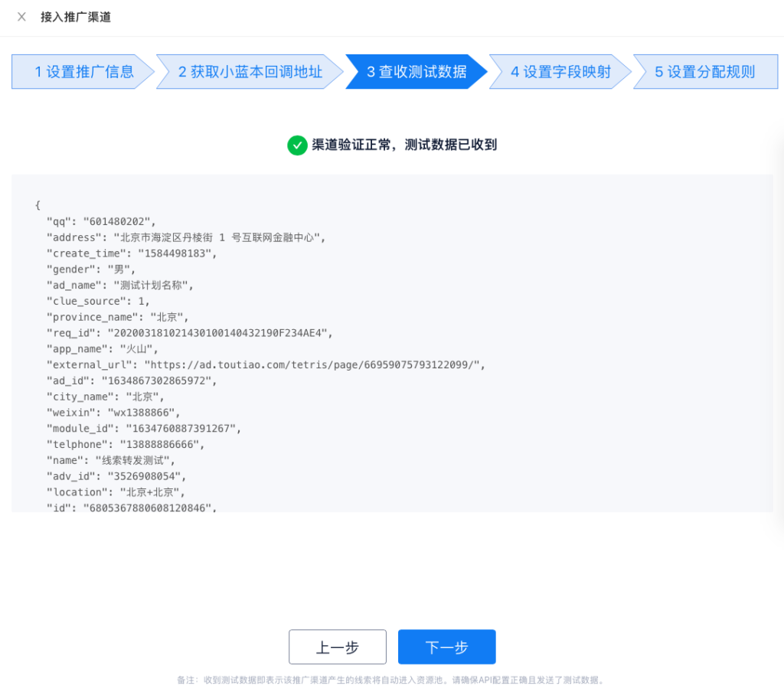Jump to step 4 设置字段映射

(x=560, y=72)
